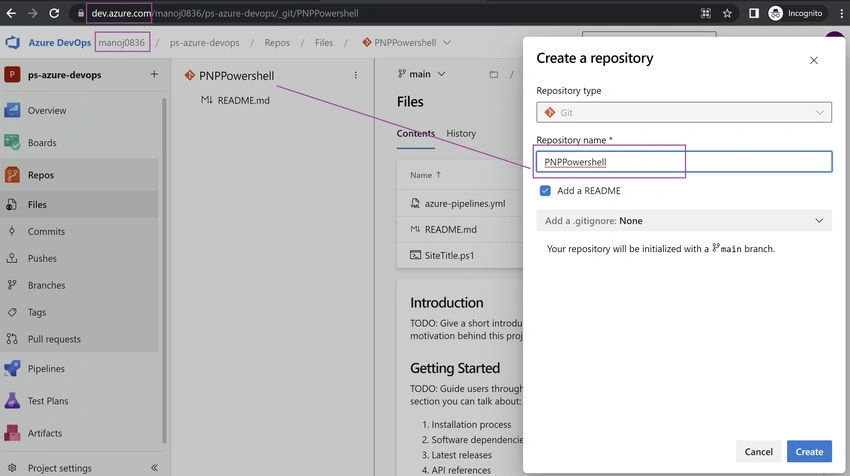Open the main branch dropdown
The image size is (850, 476).
click(x=421, y=74)
